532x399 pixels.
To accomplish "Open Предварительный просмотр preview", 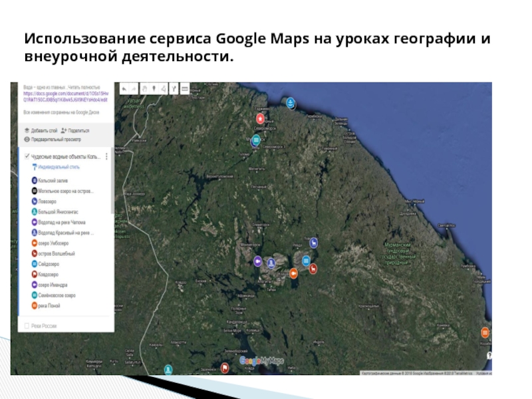I will (55, 139).
